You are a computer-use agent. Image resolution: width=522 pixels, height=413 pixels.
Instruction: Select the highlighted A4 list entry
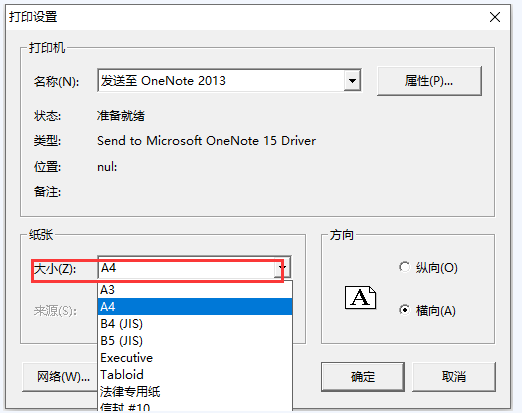195,306
